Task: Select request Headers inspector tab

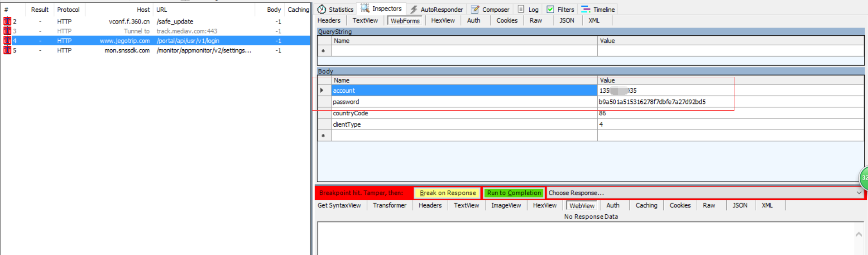Action: coord(329,20)
